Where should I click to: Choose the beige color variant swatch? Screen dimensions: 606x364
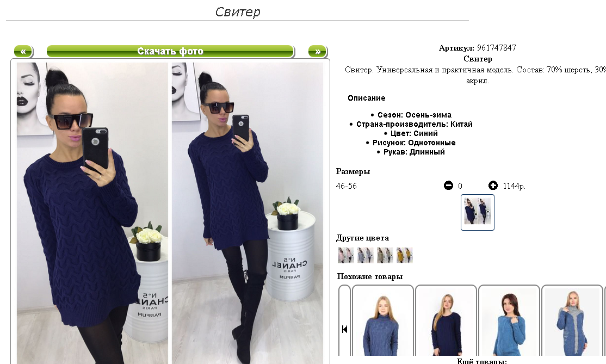(x=385, y=255)
